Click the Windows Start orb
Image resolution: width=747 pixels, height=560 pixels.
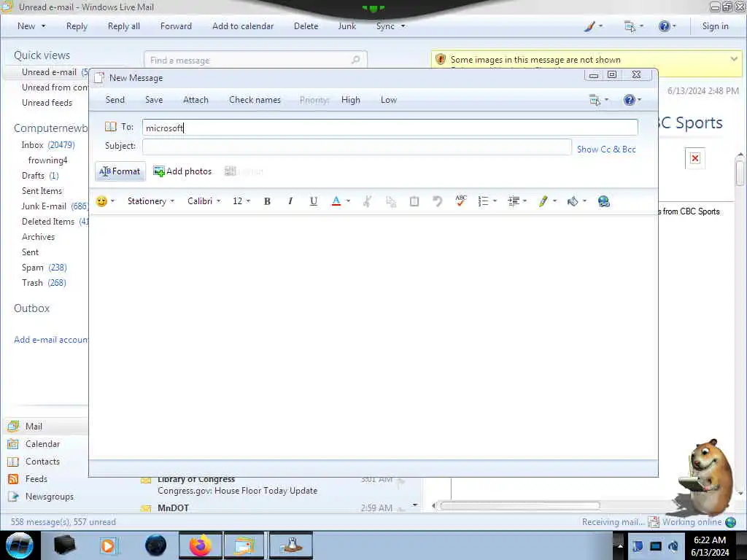click(20, 545)
